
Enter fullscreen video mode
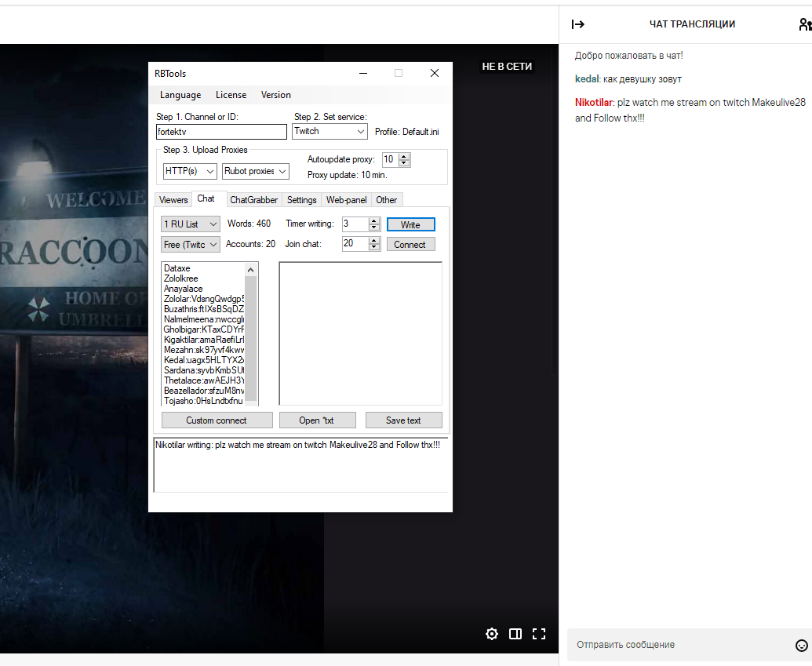[539, 634]
